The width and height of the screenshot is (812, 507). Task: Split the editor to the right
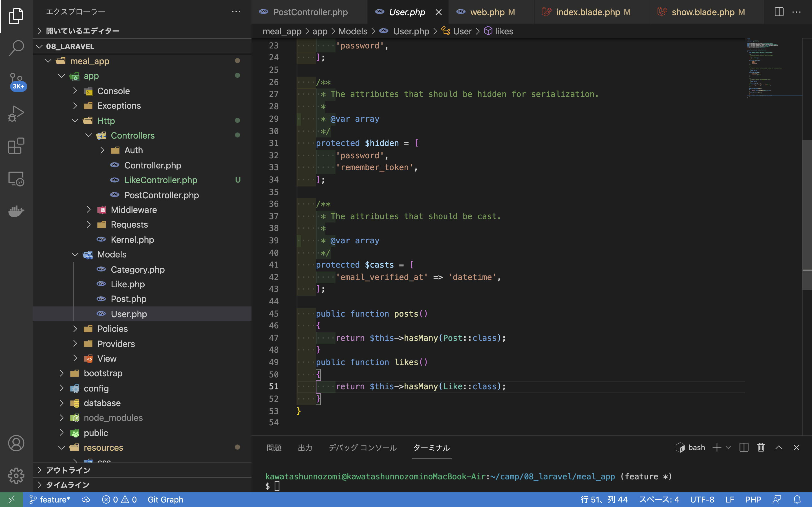point(779,12)
